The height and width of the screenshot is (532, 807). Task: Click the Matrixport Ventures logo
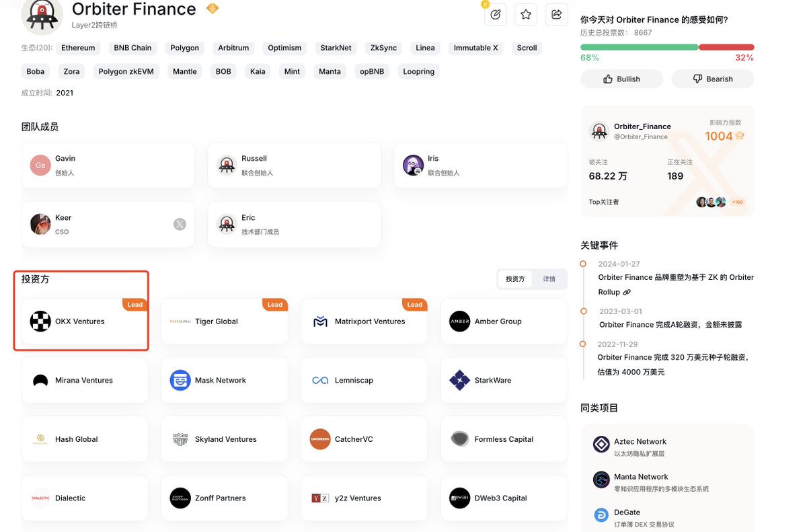click(320, 321)
